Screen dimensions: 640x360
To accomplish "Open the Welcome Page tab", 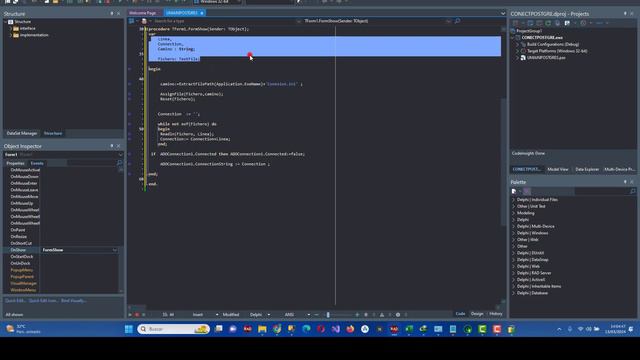I will point(143,13).
